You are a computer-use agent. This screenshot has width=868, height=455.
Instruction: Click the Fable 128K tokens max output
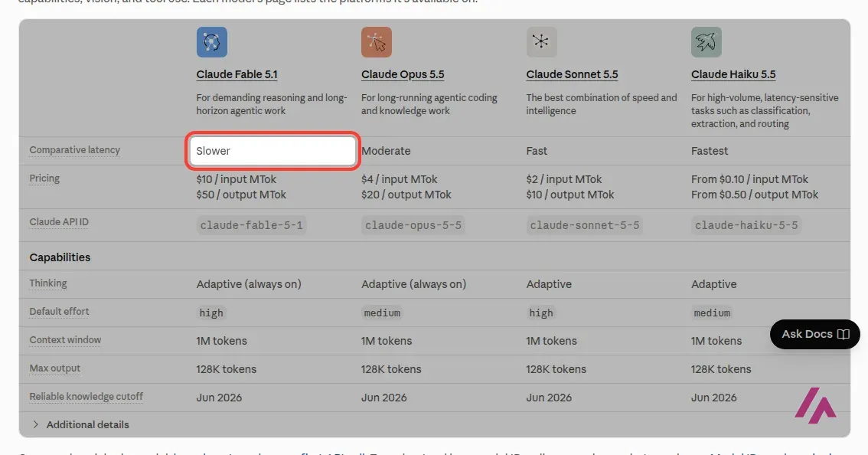coord(227,369)
